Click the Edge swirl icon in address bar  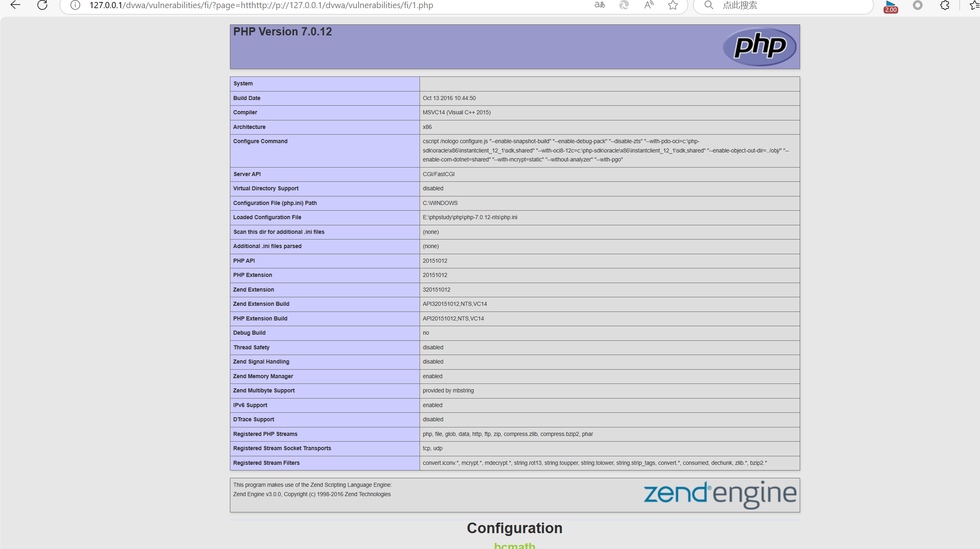624,5
